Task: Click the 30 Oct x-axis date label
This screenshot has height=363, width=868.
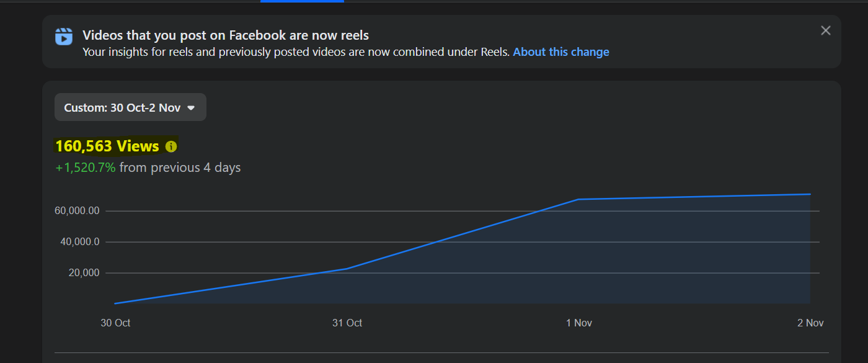Action: point(115,323)
